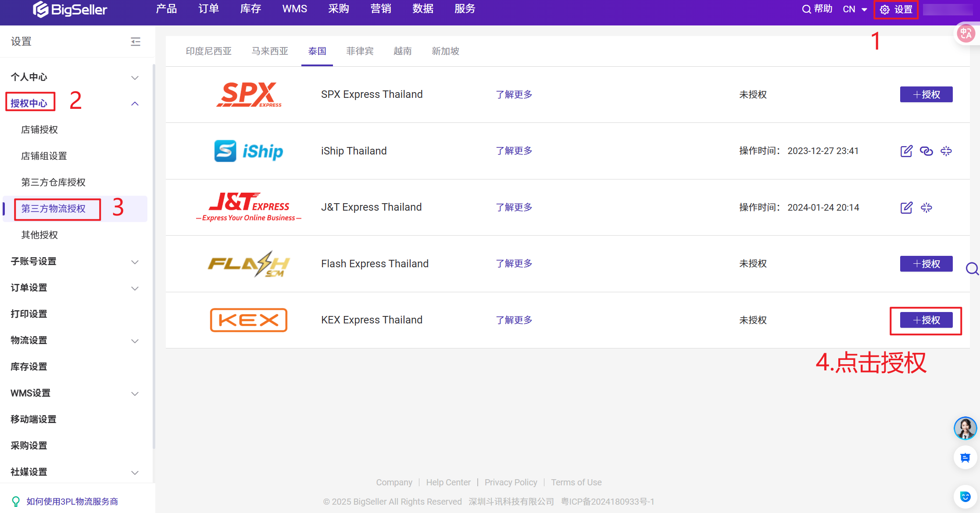The image size is (980, 513).
Task: Open WMS top menu
Action: click(x=295, y=9)
